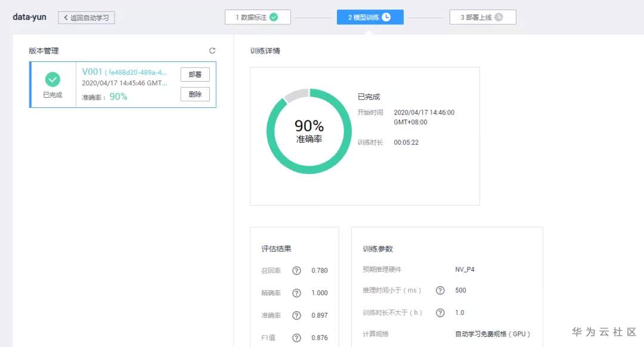Click the 评估结果 section heading

click(x=276, y=249)
